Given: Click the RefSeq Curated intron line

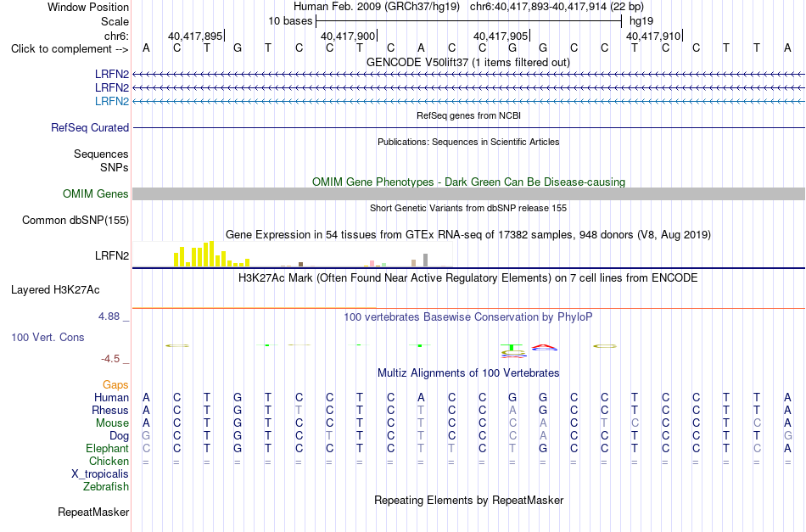Looking at the screenshot, I should tap(468, 127).
